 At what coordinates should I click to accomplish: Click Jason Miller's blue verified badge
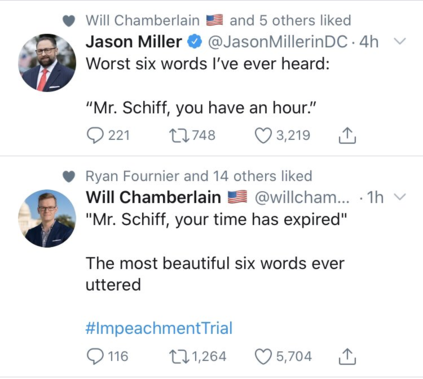pos(195,42)
